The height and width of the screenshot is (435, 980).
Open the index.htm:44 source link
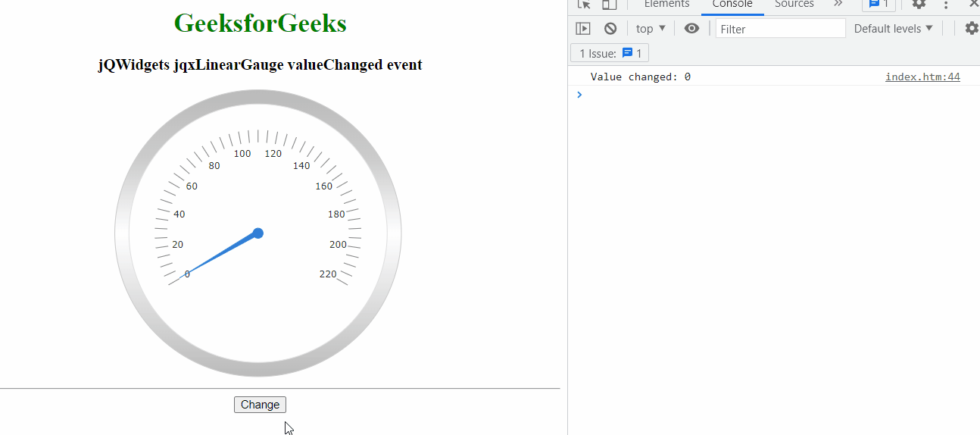coord(922,77)
